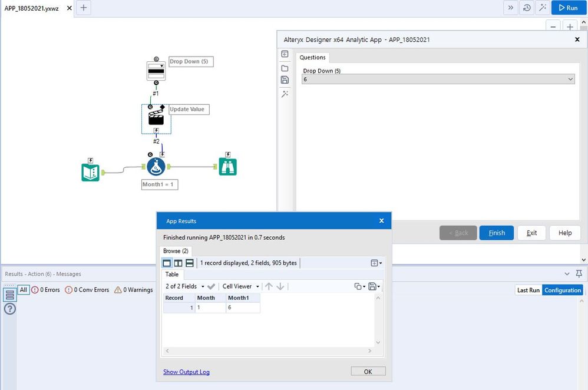Open the '2 of 2 Fields' dropdown
Viewport: 588px width, 390px height.
click(185, 286)
